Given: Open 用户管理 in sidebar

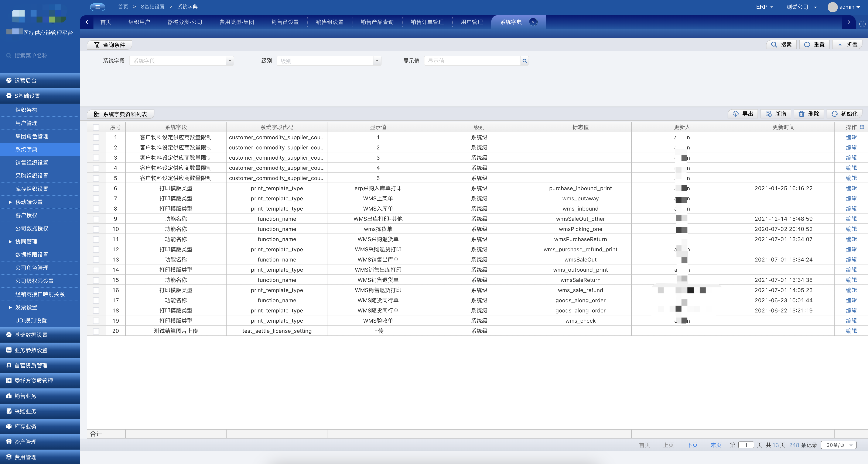Looking at the screenshot, I should 40,123.
